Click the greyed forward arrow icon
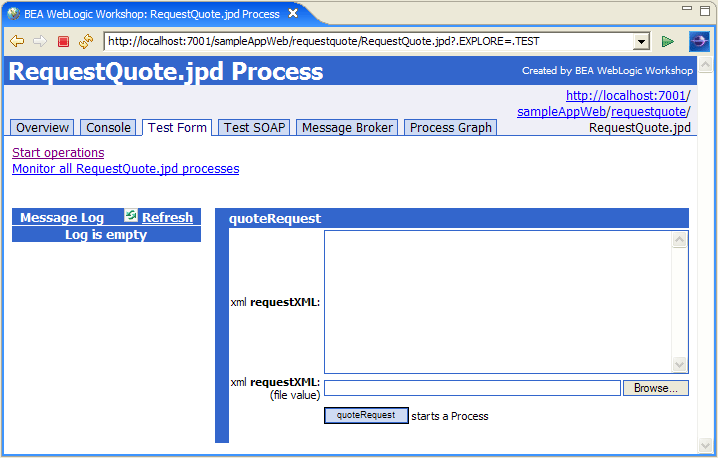Viewport: 718px width, 458px height. (40, 42)
